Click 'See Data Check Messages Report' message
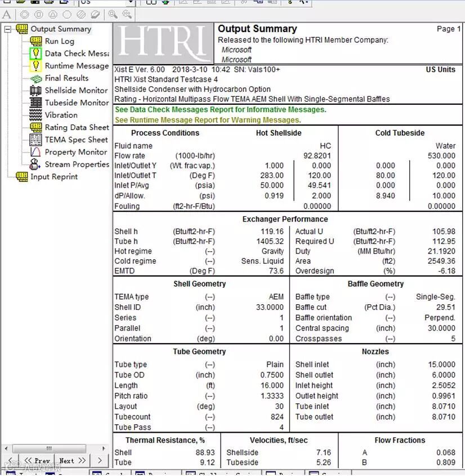465x476 pixels. (x=221, y=110)
